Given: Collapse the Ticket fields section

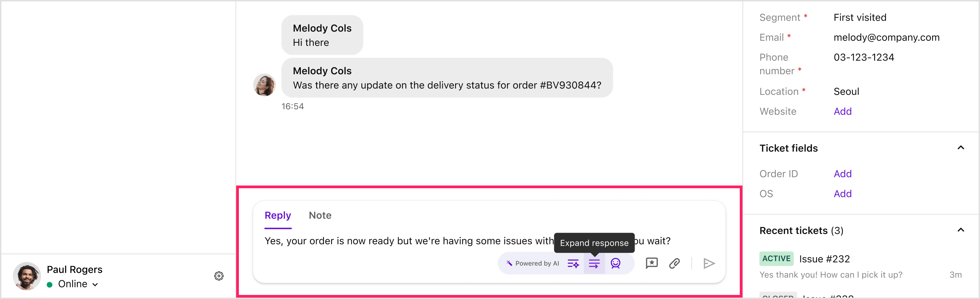Looking at the screenshot, I should tap(960, 148).
